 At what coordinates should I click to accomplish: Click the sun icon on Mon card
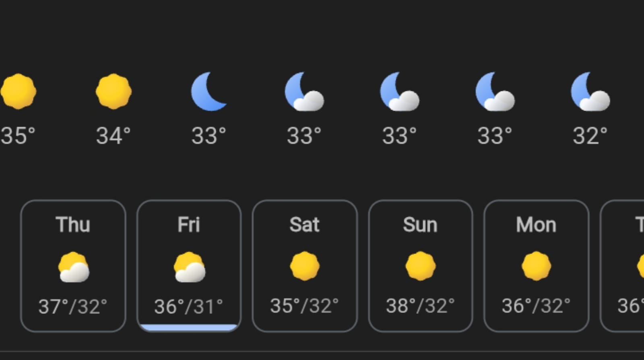pyautogui.click(x=536, y=266)
